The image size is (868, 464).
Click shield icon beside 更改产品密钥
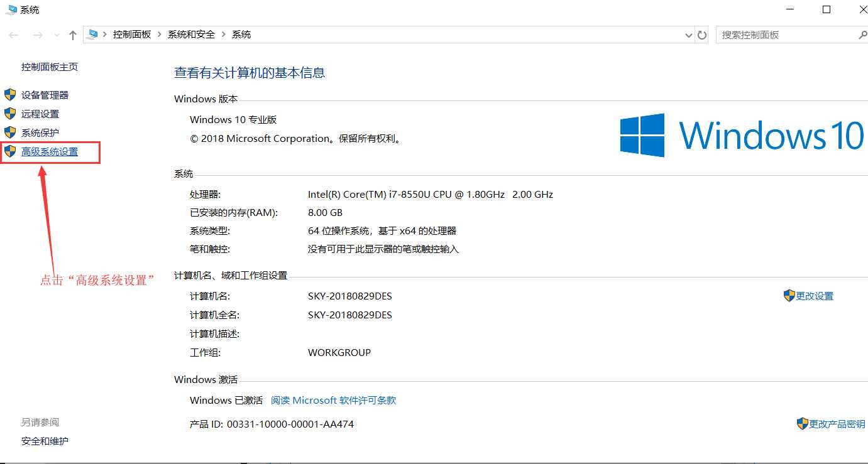pos(803,424)
